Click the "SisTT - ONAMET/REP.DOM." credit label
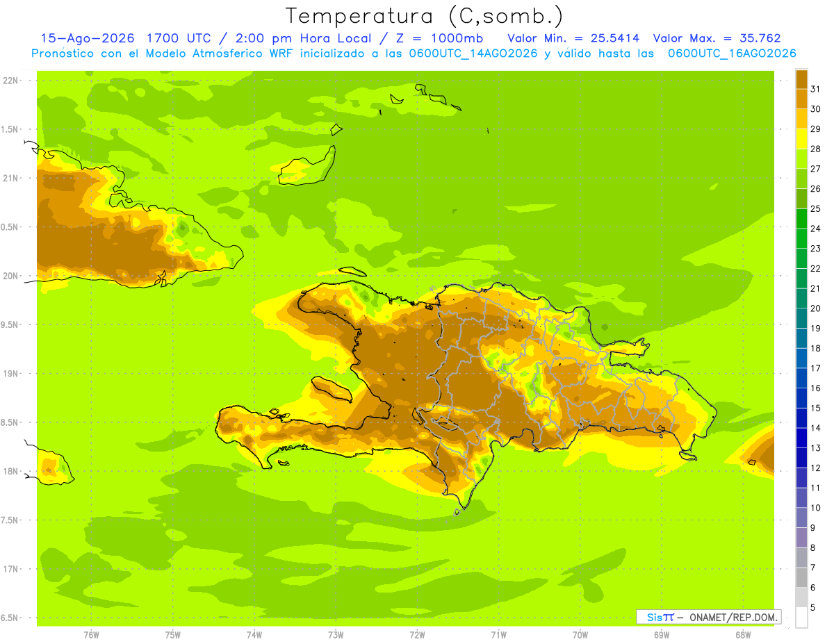834x644 pixels. [709, 617]
